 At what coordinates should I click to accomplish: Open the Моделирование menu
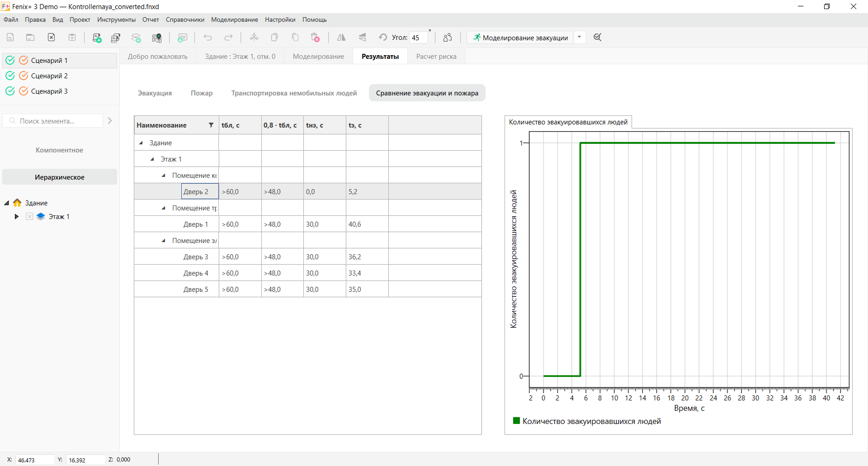(x=235, y=20)
